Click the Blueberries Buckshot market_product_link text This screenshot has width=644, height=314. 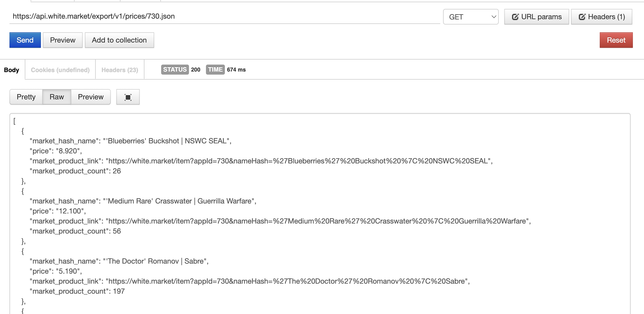tap(261, 161)
